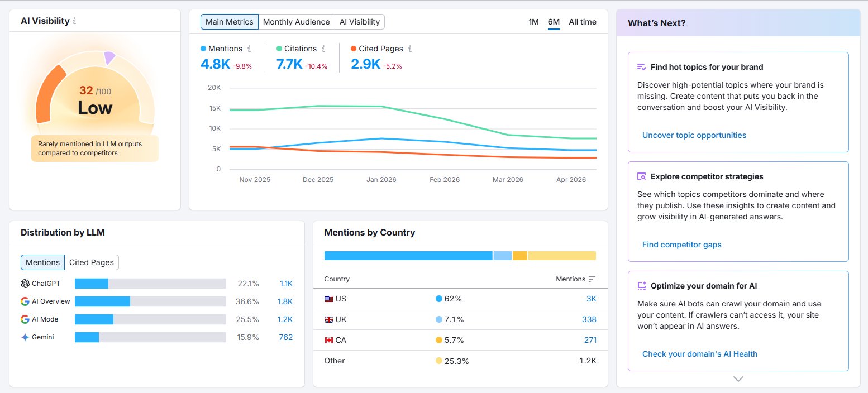This screenshot has height=393, width=868.
Task: Click the UK flag icon
Action: click(x=329, y=319)
